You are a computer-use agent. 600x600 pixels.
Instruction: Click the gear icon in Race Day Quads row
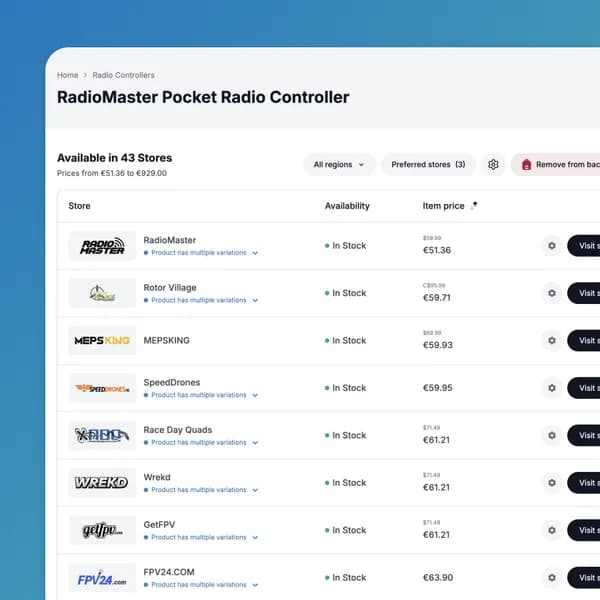coord(552,435)
